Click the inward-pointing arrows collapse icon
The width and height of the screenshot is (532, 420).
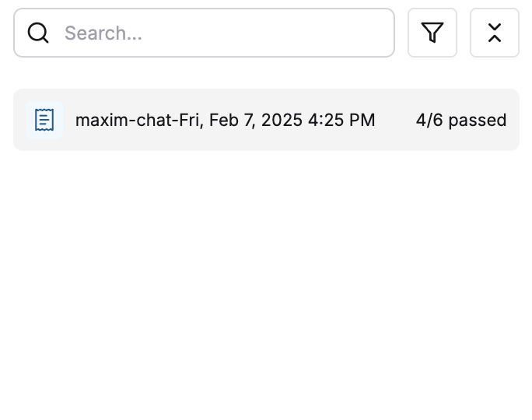tap(495, 33)
